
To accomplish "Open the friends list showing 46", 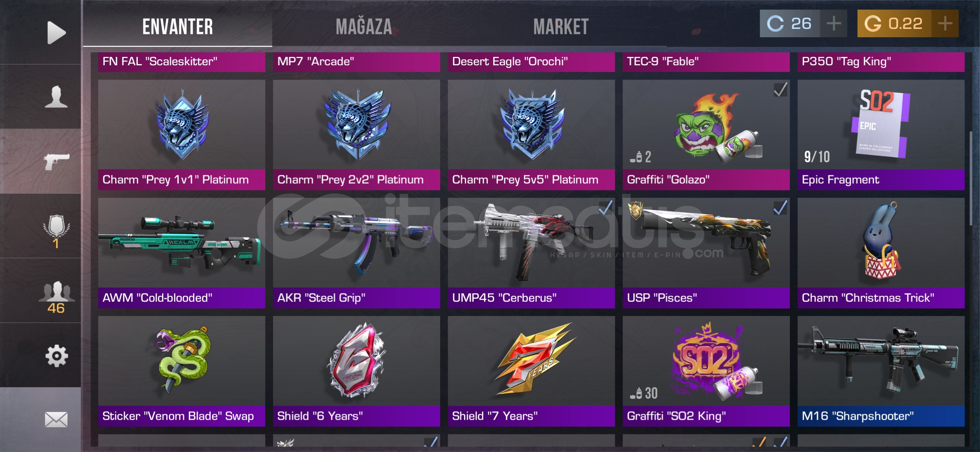I will coord(56,297).
